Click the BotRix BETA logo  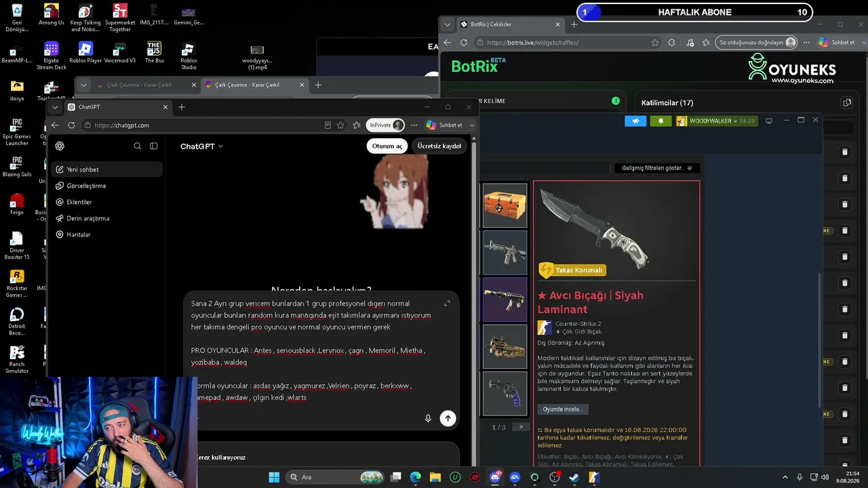click(478, 66)
